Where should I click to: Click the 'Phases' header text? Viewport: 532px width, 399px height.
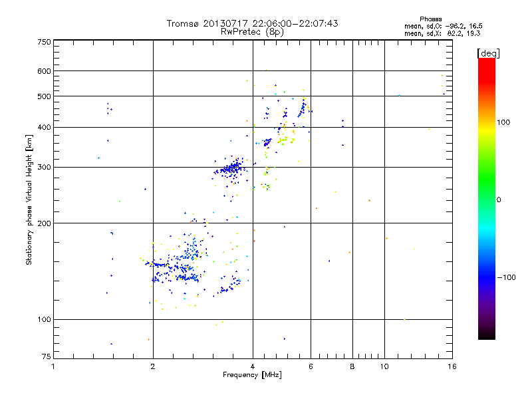[x=430, y=19]
